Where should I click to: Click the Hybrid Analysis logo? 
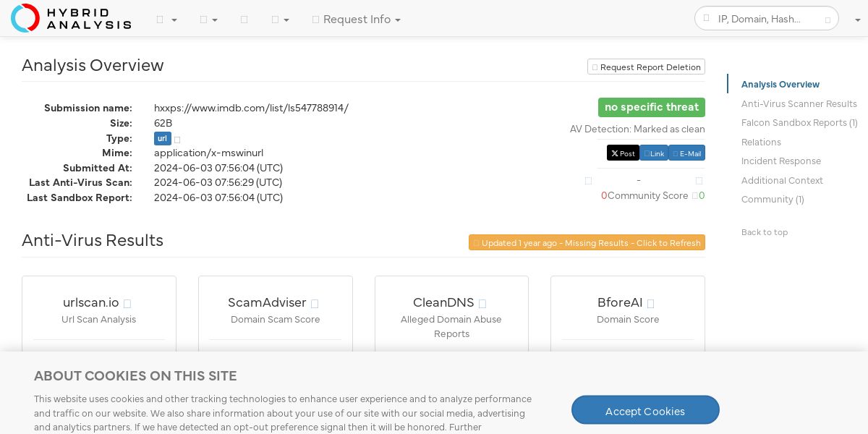click(71, 18)
